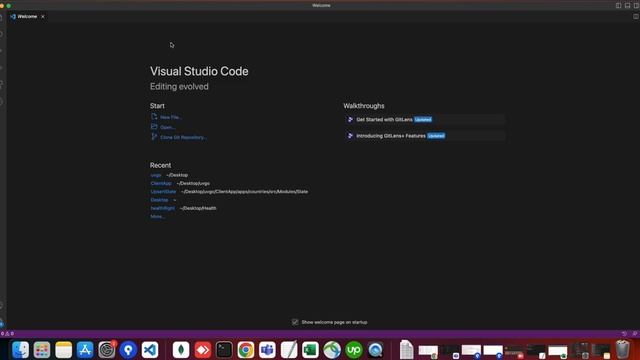Image resolution: width=640 pixels, height=360 pixels.
Task: Open the errors and warnings status bar indicator
Action: coord(7,333)
